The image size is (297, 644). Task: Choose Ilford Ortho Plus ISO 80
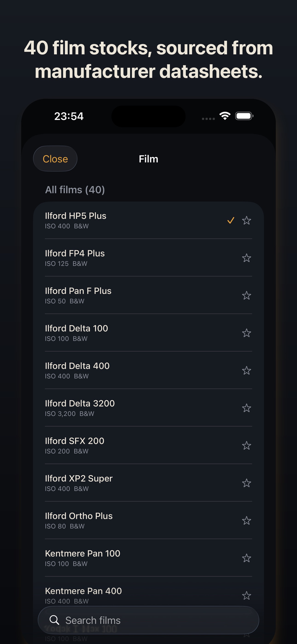tap(148, 520)
